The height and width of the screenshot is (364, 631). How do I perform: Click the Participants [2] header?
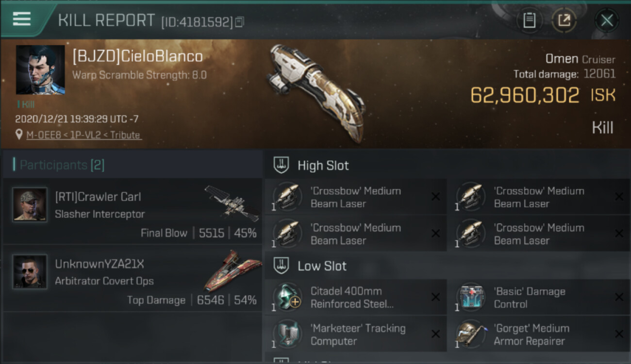[62, 165]
